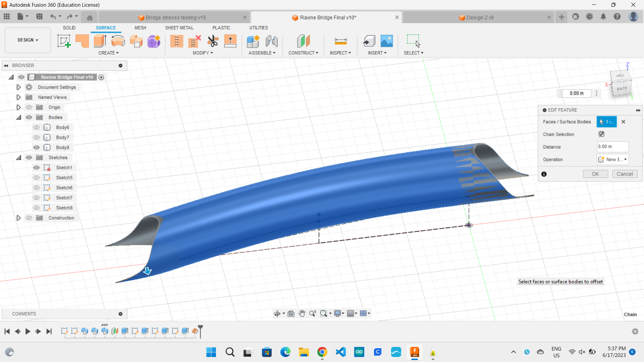Click the Loft surface create icon
The width and height of the screenshot is (644, 362).
tap(137, 41)
